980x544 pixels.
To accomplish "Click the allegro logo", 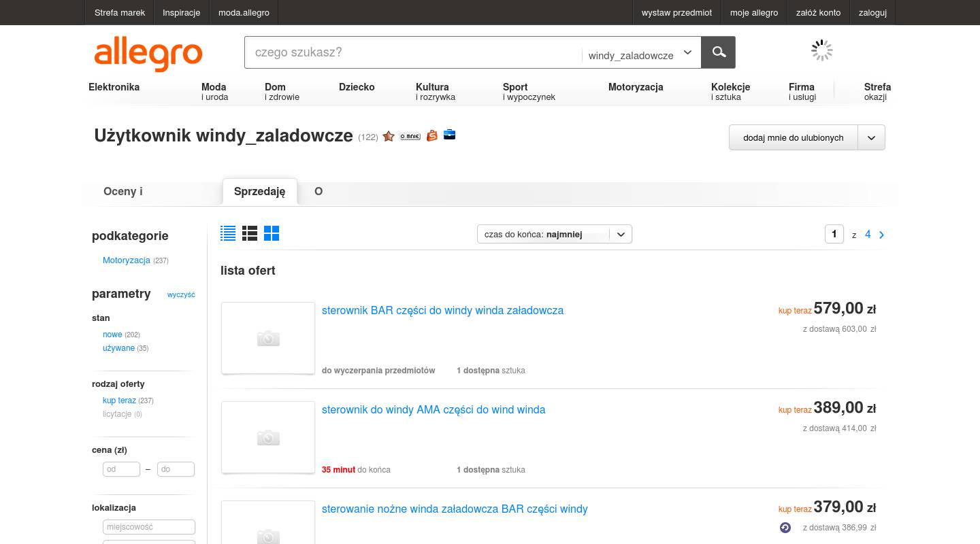I will point(148,54).
